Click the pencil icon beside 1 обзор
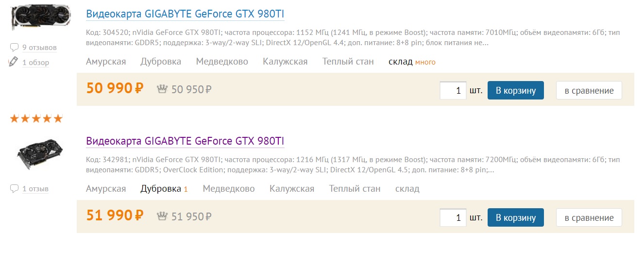This screenshot has height=265, width=644. point(14,62)
